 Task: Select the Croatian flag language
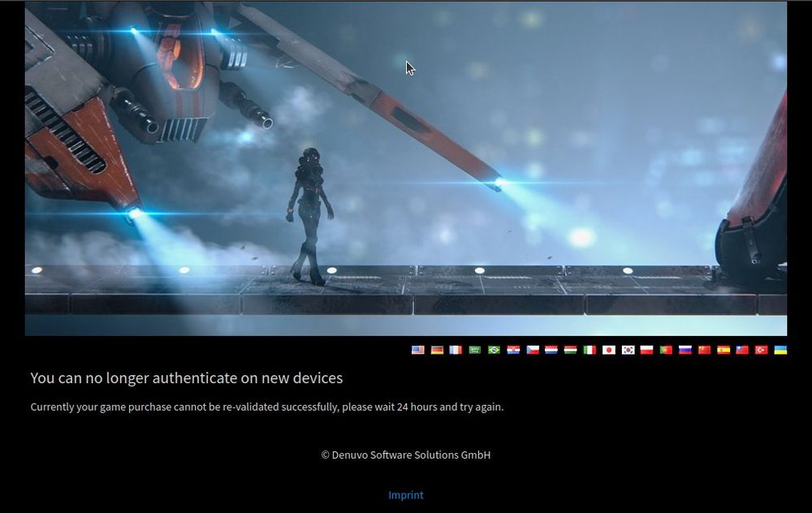(513, 350)
